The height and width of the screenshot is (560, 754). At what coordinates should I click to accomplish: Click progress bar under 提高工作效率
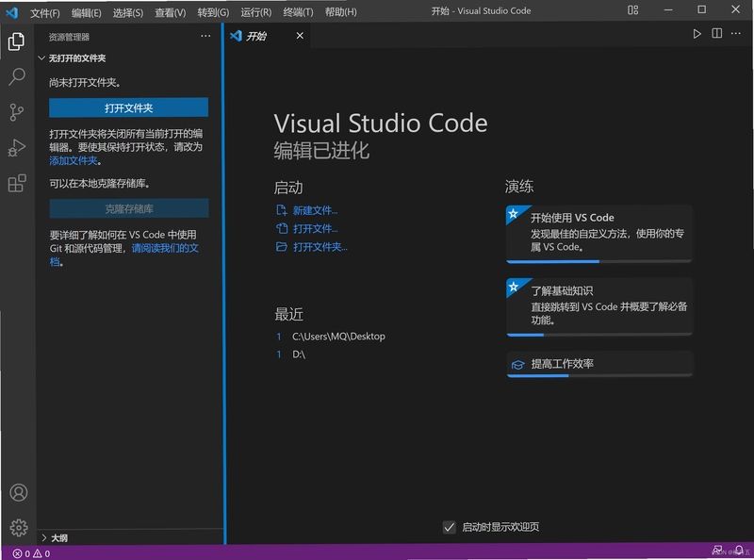pos(599,376)
